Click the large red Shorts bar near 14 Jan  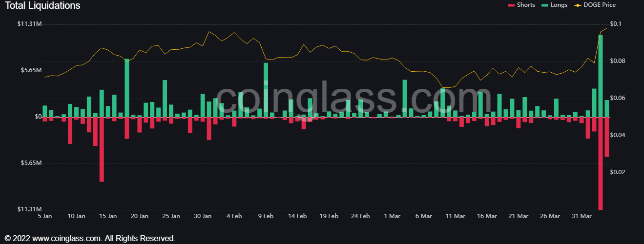102,149
